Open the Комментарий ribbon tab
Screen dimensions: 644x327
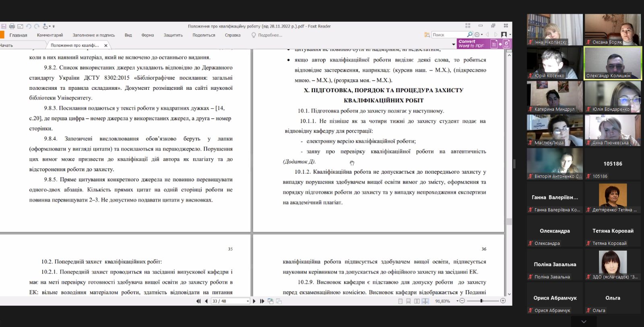(50, 35)
